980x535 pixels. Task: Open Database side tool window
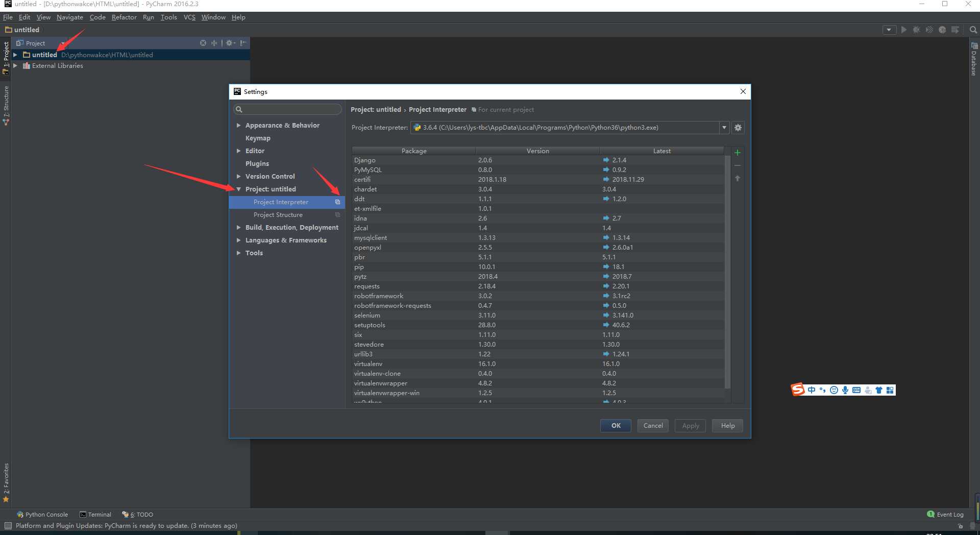tap(974, 59)
